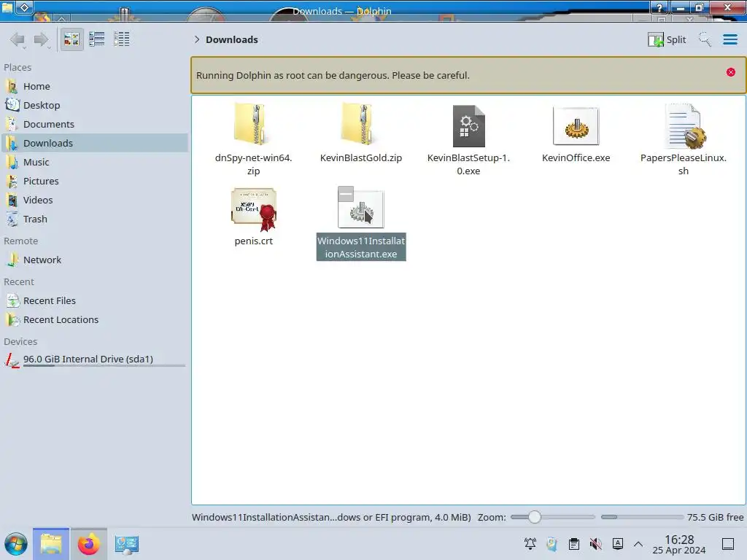Select KevinBlastGold.zip archive icon
The image size is (747, 560).
coord(360,125)
